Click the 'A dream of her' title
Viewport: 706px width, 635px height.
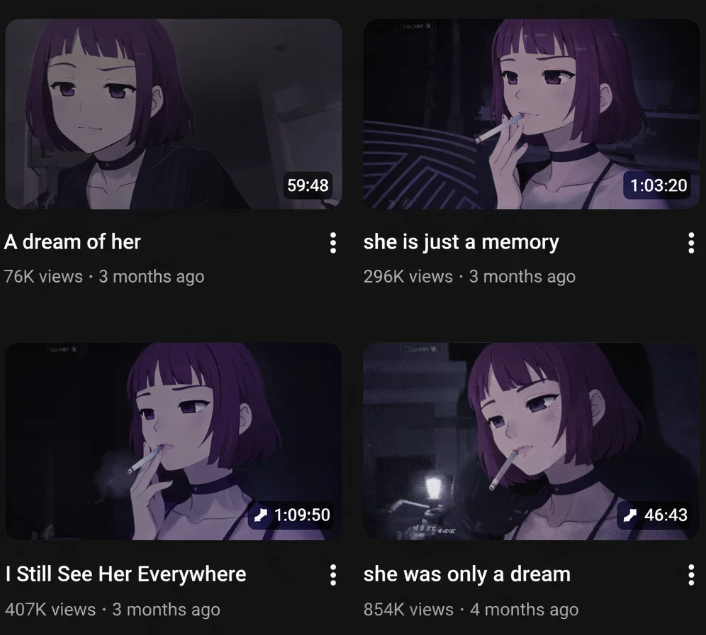coord(72,242)
